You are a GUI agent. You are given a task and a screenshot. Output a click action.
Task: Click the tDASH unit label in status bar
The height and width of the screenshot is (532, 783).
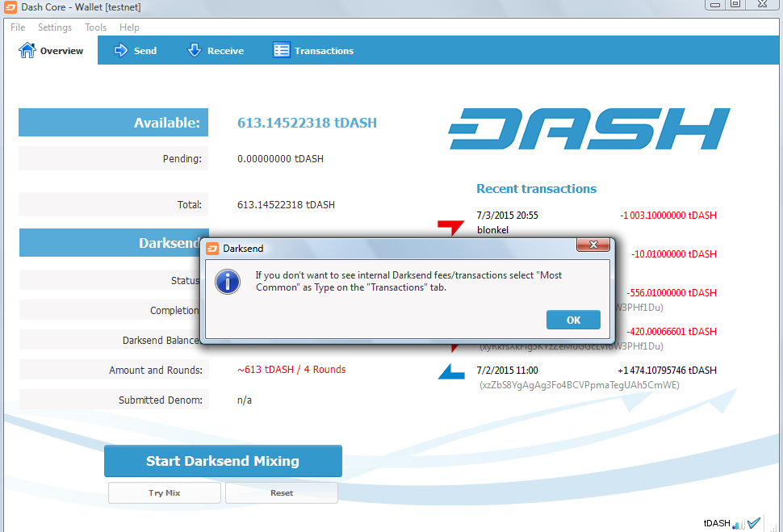717,523
